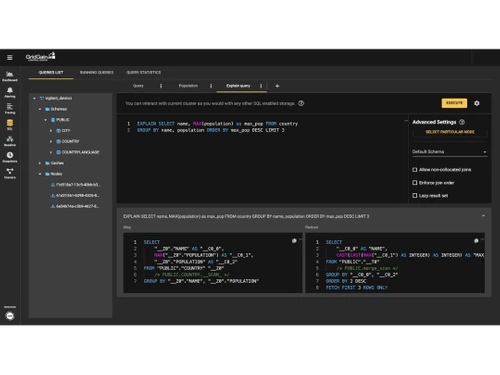The height and width of the screenshot is (375, 500).
Task: Open the Query tab's three-dot menu
Action: [x=161, y=86]
